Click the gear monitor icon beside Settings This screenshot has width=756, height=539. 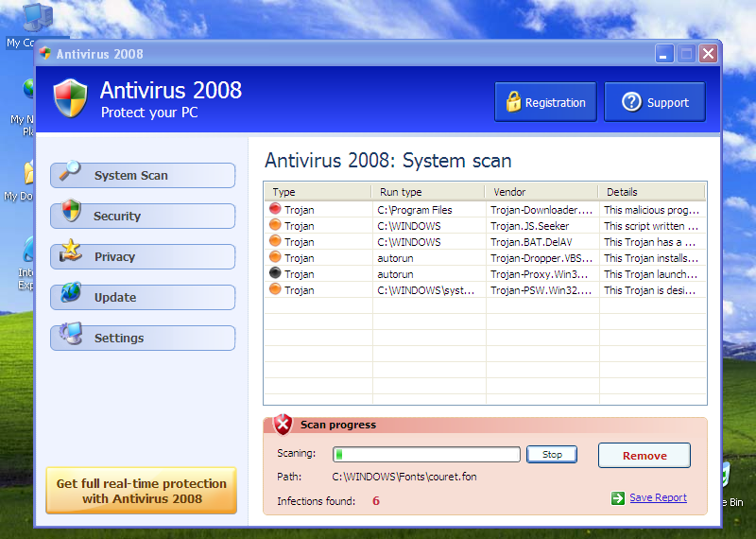point(71,333)
